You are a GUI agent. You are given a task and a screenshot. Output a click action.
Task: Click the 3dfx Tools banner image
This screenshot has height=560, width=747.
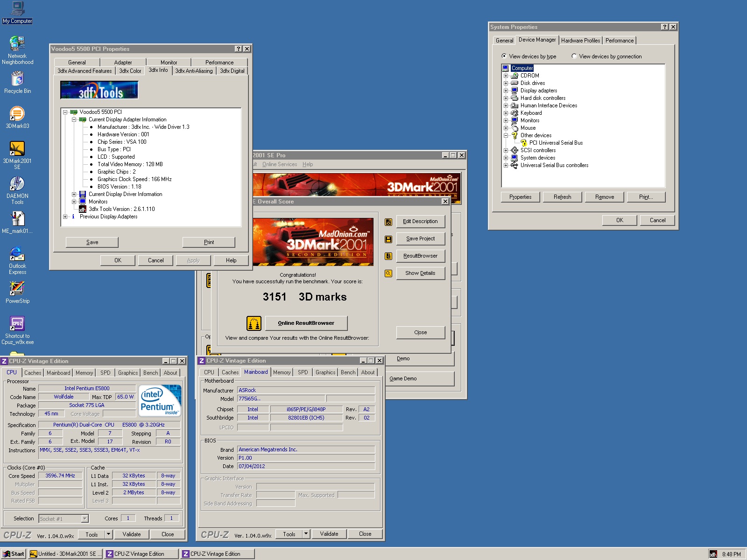(x=99, y=90)
